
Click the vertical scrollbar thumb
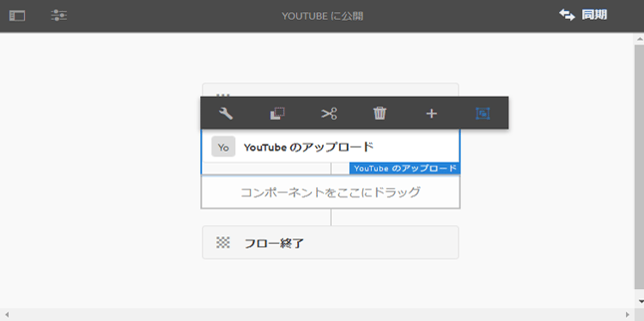639,167
